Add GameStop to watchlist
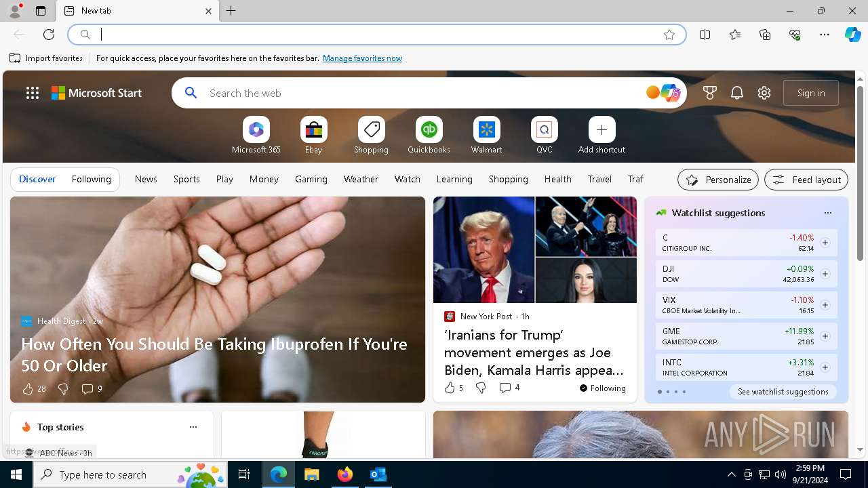Image resolution: width=868 pixels, height=488 pixels. pos(825,336)
